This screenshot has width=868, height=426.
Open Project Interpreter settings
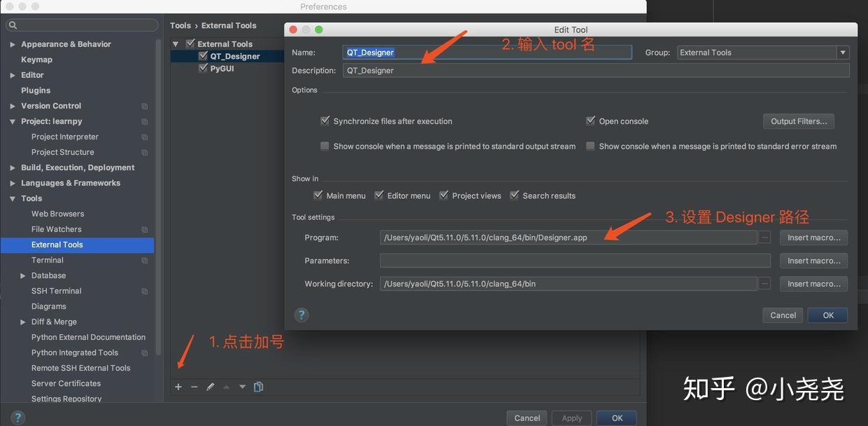(64, 136)
